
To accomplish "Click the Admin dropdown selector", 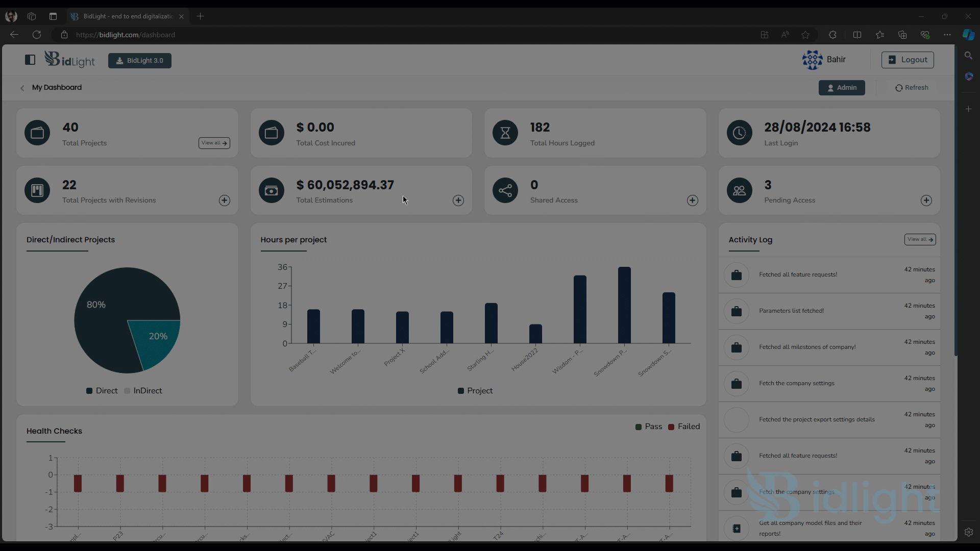I will point(841,87).
